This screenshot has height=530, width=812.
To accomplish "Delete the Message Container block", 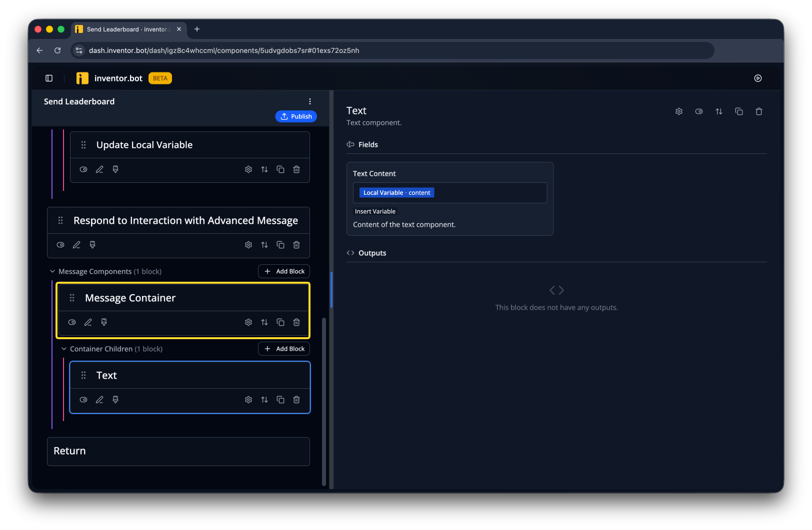I will coord(296,323).
